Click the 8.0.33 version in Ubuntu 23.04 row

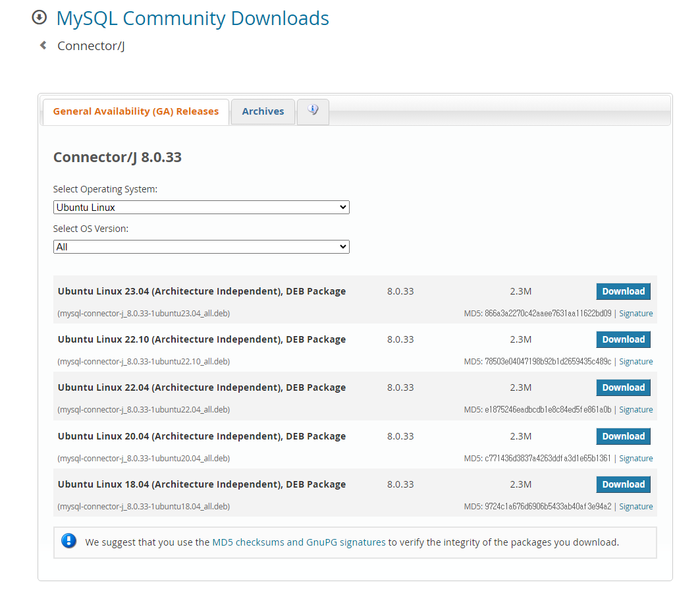tap(400, 291)
